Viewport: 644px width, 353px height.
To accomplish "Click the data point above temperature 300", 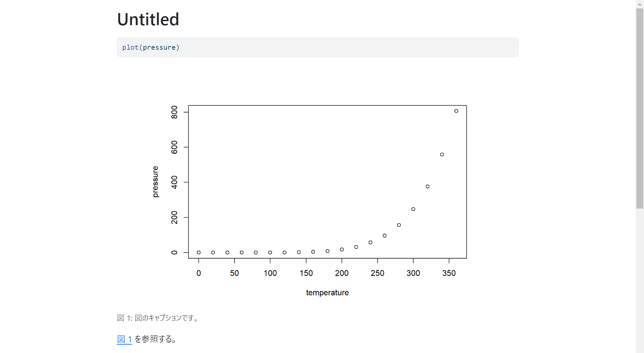I will (413, 209).
